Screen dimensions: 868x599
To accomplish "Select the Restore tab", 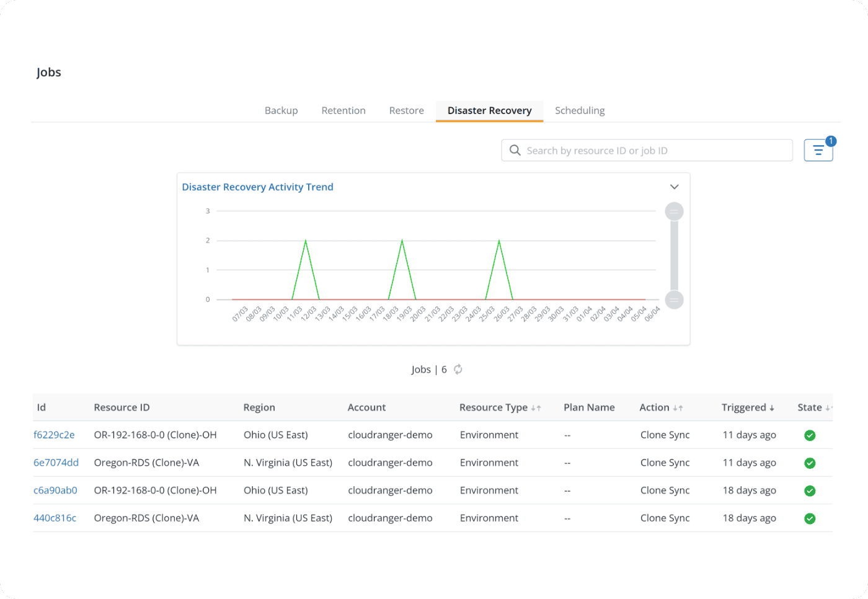I will 407,110.
